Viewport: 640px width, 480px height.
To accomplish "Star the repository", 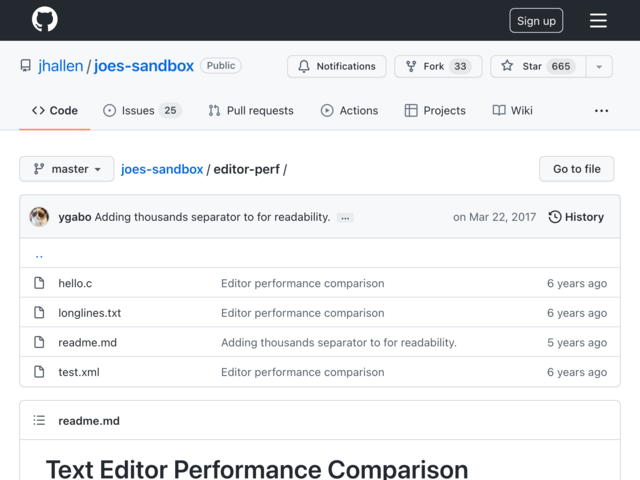I will 538,66.
